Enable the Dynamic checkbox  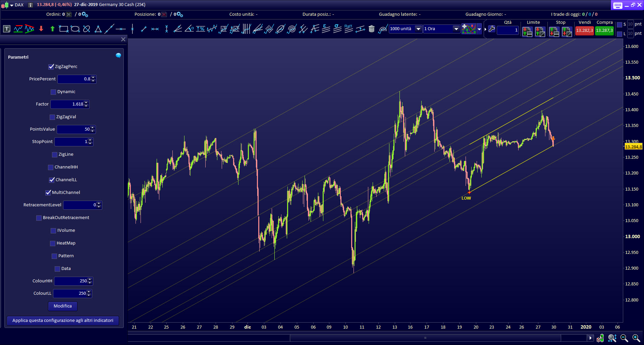tap(53, 92)
